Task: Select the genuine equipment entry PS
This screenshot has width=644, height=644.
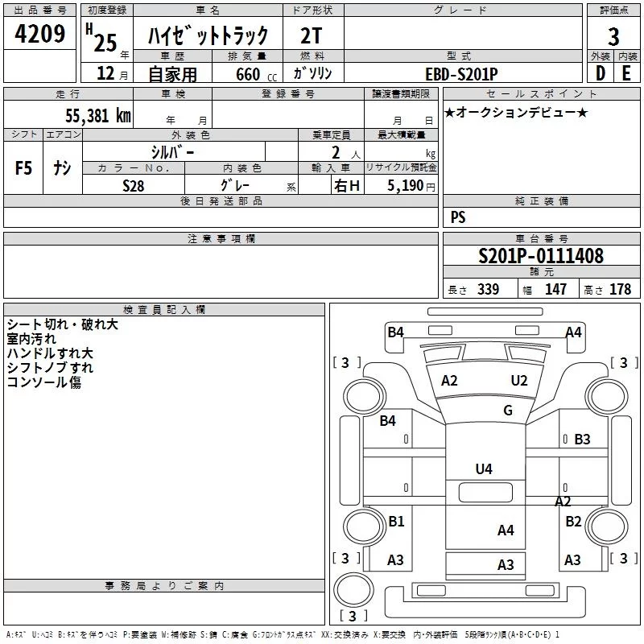Action: [458, 217]
